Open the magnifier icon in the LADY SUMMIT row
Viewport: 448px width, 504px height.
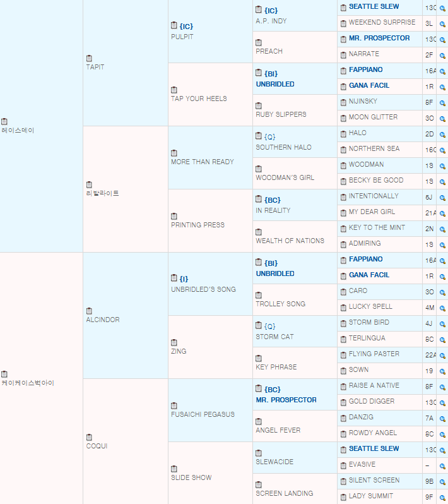(x=442, y=496)
